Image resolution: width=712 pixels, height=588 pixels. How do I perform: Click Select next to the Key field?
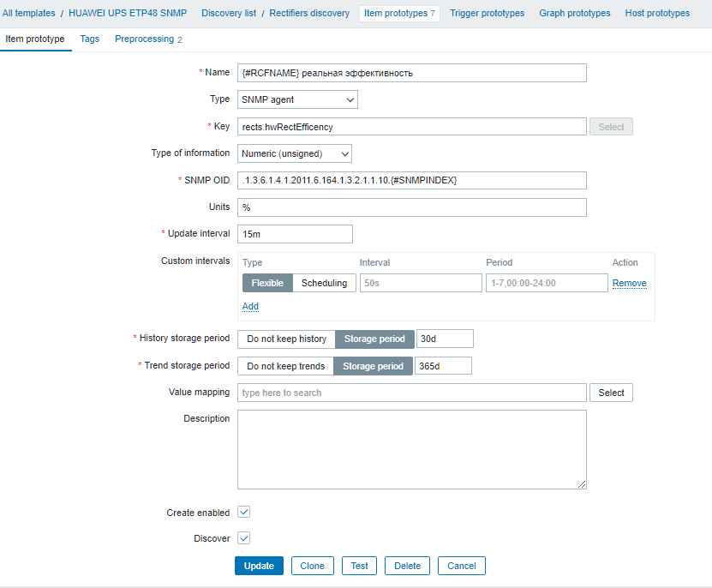(x=611, y=126)
